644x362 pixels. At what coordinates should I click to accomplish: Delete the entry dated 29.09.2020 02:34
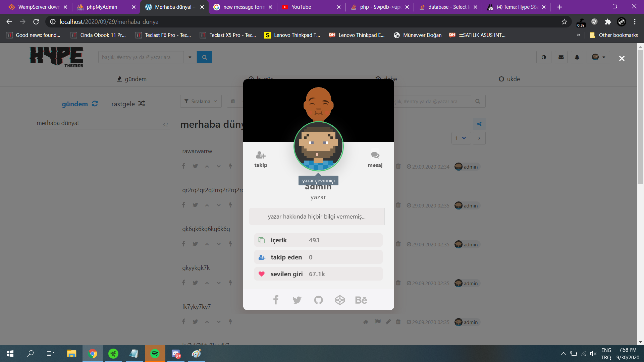398,166
